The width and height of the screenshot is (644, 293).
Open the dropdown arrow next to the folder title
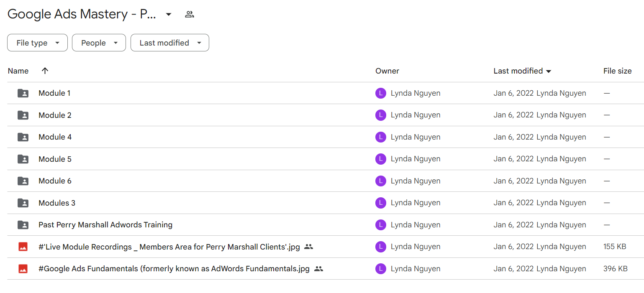(169, 15)
